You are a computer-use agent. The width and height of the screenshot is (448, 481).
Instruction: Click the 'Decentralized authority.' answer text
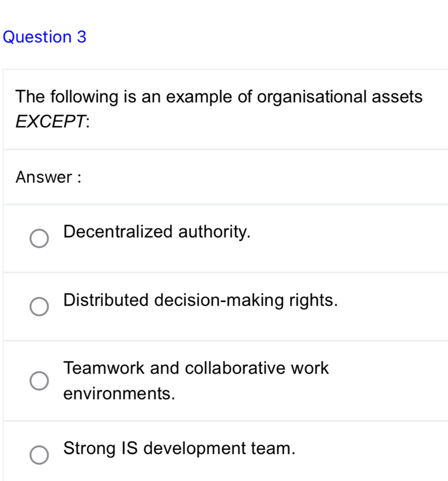(x=157, y=231)
